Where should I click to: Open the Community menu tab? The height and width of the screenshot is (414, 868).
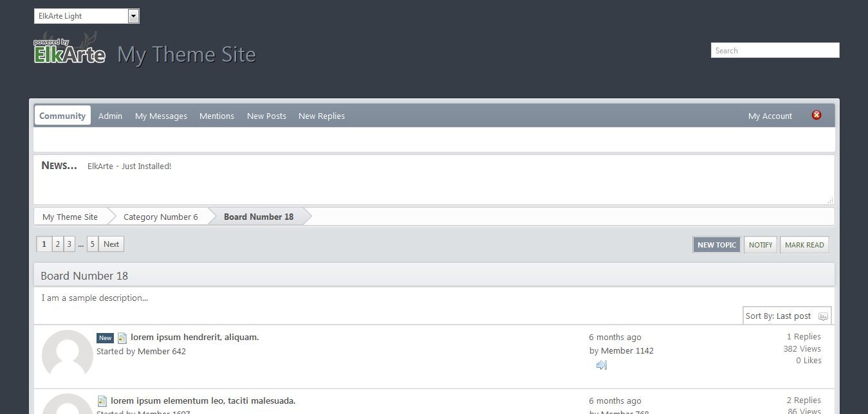click(x=62, y=116)
